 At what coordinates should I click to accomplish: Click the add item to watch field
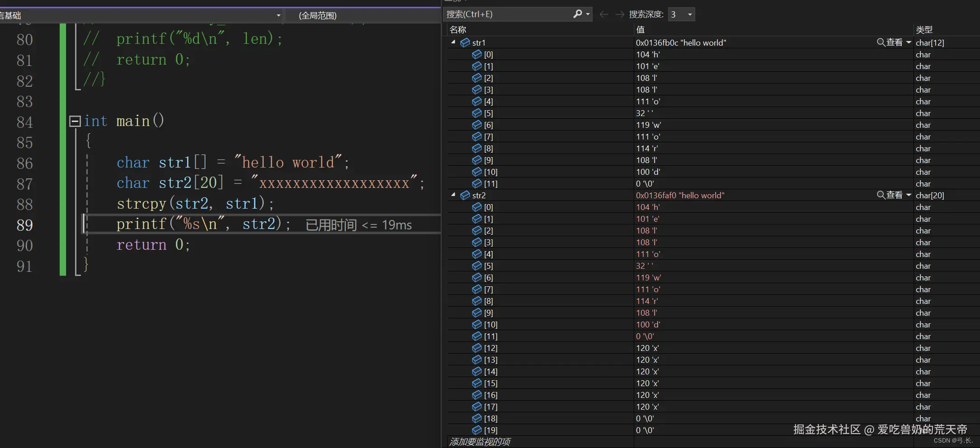pyautogui.click(x=480, y=442)
